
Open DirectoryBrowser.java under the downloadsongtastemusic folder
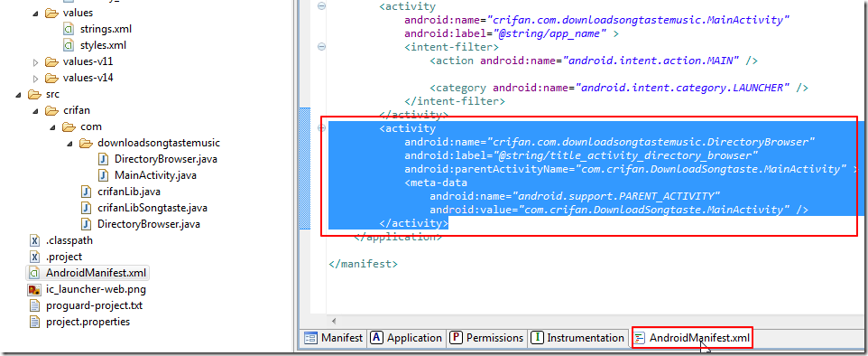(x=166, y=160)
